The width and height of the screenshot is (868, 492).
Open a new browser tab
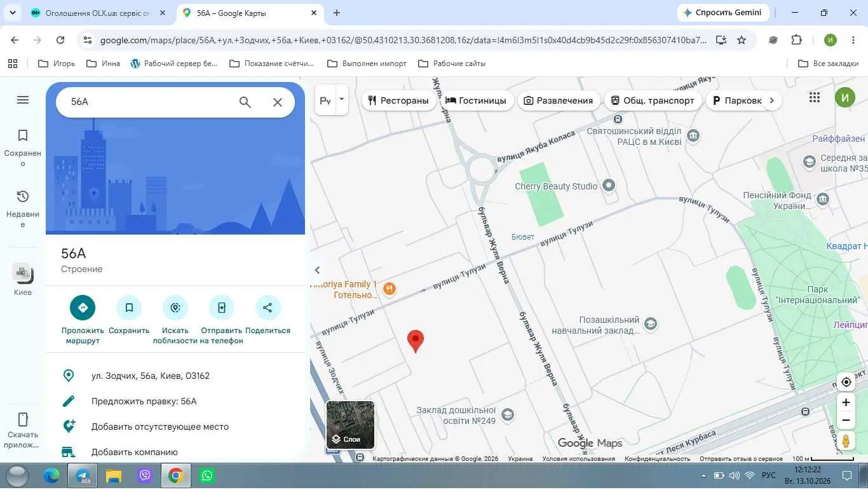[x=337, y=13]
